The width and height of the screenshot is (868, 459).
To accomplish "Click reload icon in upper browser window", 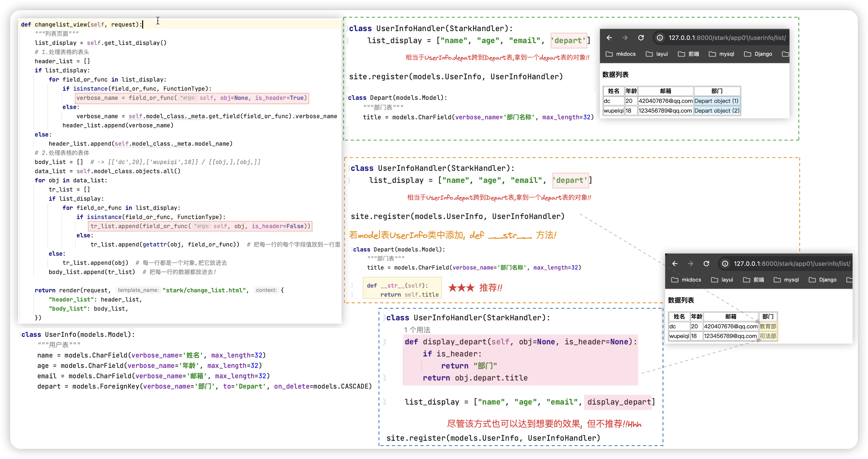I will [x=641, y=38].
